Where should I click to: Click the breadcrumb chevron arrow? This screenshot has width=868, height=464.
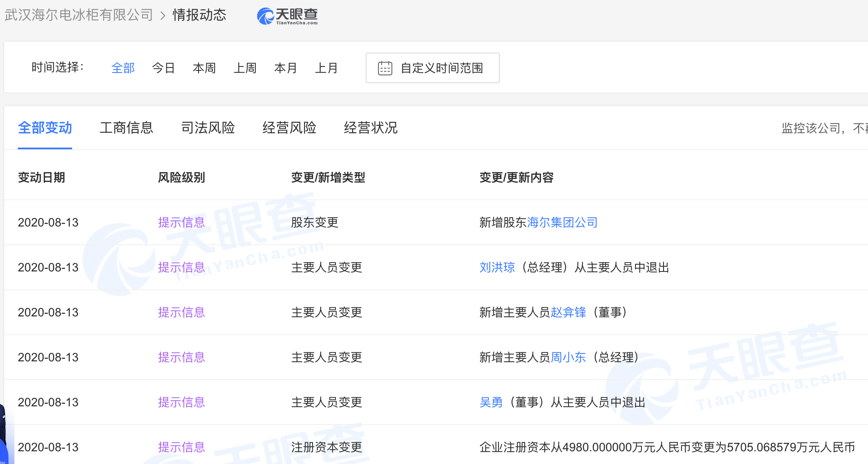tap(163, 16)
